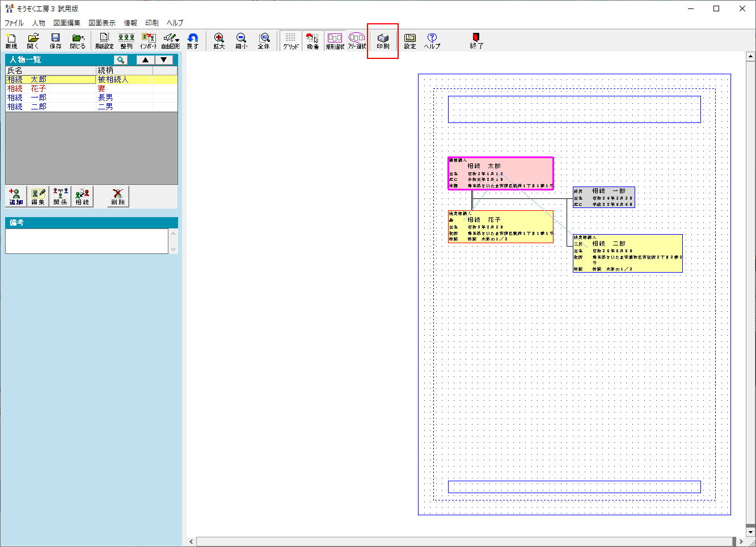756x547 pixels.
Task: Move selected person down with ▼ arrow
Action: pyautogui.click(x=163, y=60)
